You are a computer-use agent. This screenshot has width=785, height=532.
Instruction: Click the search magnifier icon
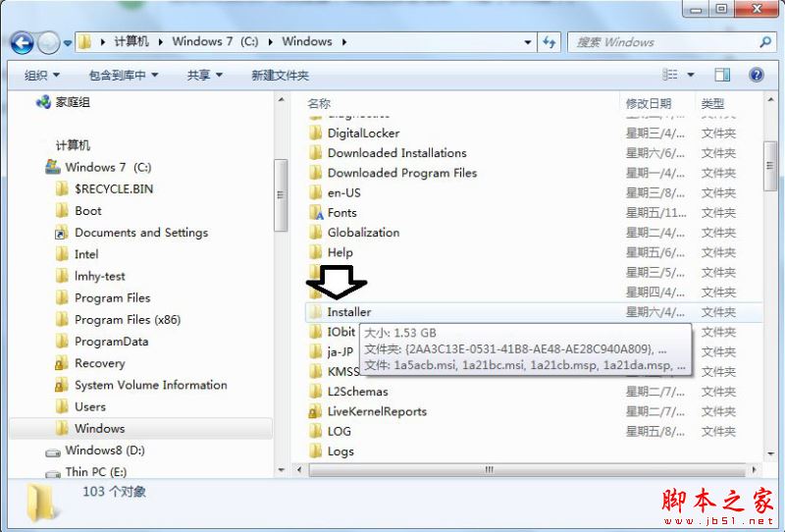pyautogui.click(x=765, y=42)
